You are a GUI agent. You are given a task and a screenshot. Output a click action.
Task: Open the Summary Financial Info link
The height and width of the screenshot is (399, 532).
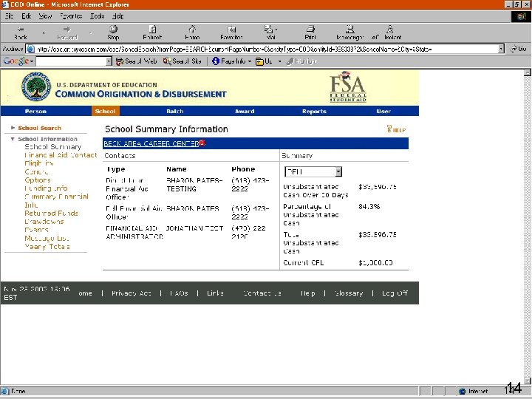tap(56, 200)
